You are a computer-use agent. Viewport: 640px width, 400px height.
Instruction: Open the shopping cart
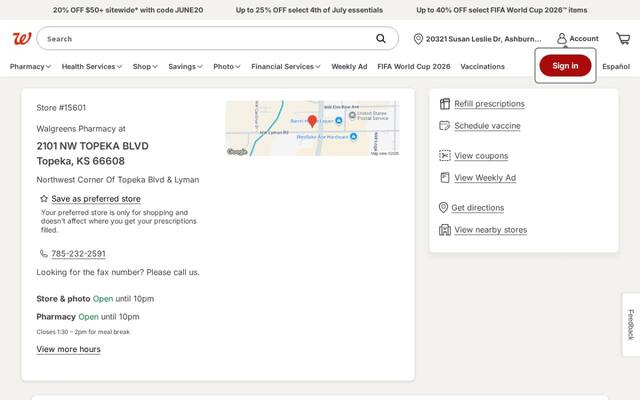coord(623,38)
